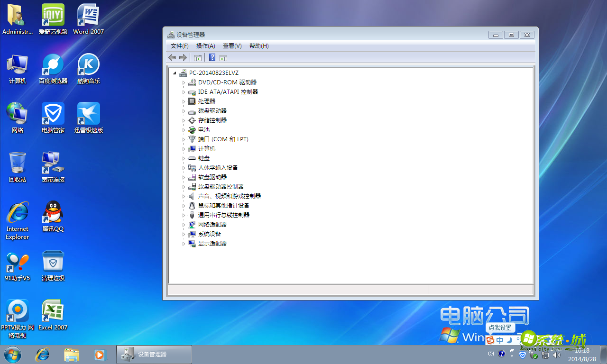Open the 操作(A) menu
The image size is (607, 364).
point(205,46)
